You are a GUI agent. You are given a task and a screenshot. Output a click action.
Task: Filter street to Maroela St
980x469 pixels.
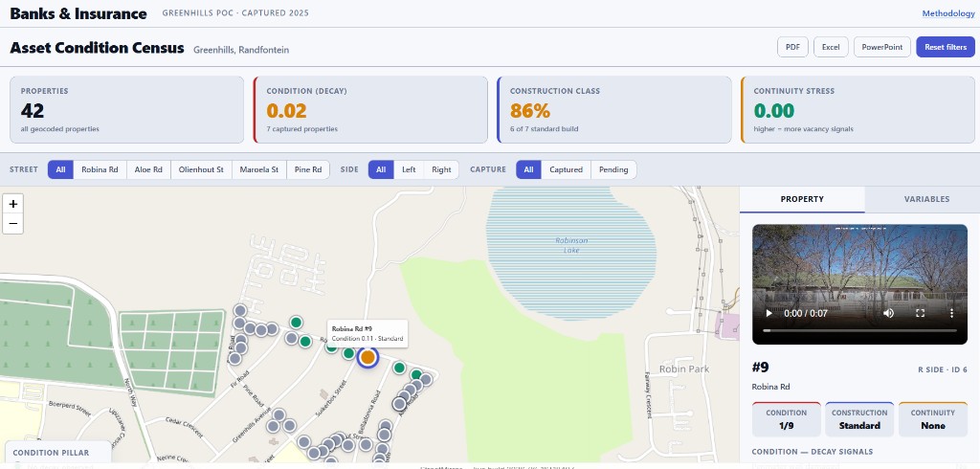coord(258,169)
